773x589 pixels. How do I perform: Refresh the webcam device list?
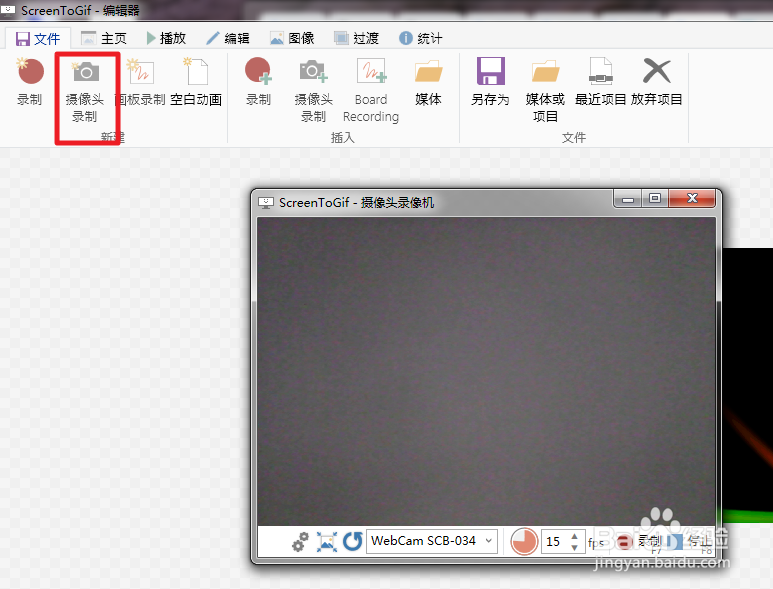tap(353, 541)
